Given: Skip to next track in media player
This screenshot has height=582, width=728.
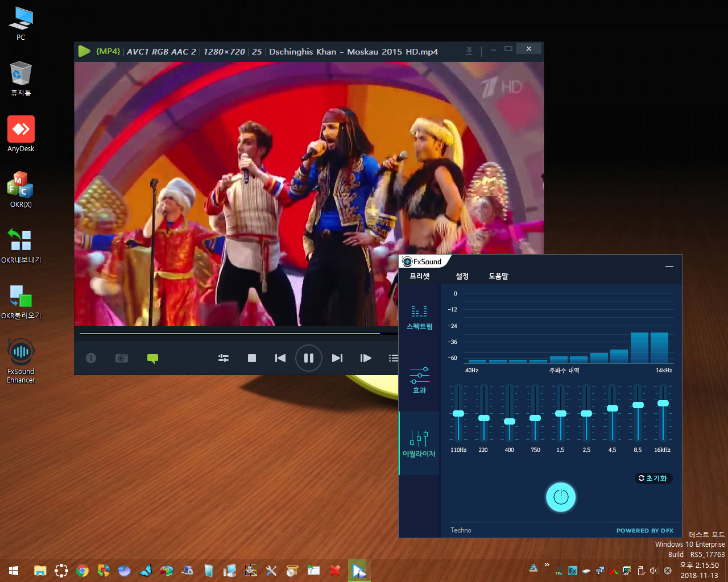Looking at the screenshot, I should [x=337, y=358].
